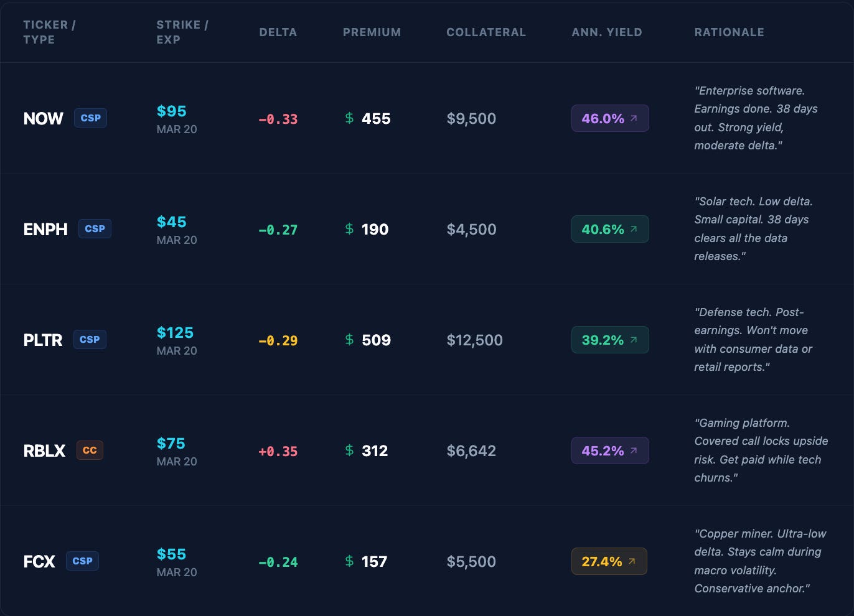Click the dollar sign icon beside premium 312

click(349, 450)
